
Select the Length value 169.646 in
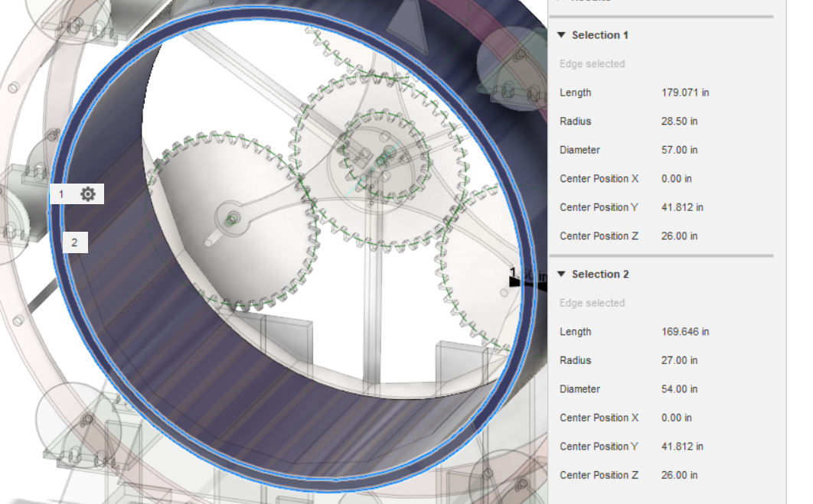click(685, 331)
